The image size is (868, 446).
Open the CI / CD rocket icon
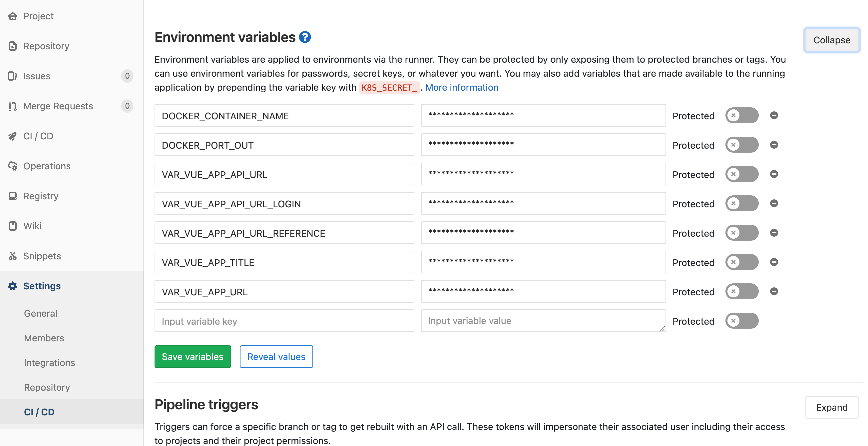pos(12,136)
